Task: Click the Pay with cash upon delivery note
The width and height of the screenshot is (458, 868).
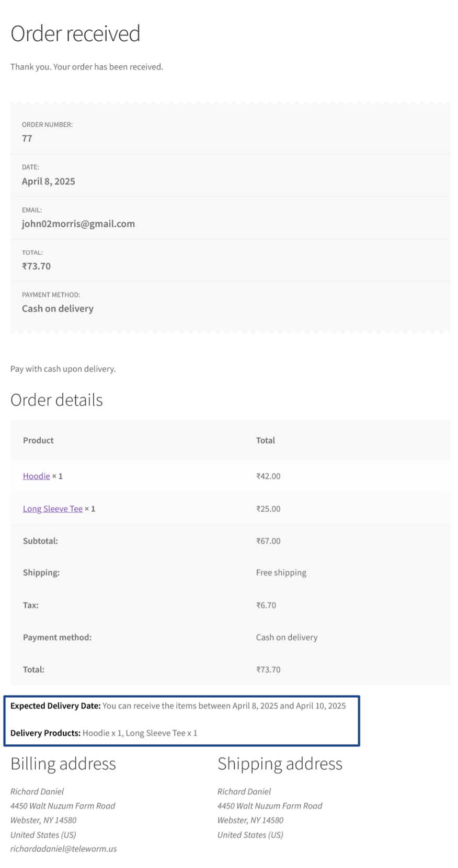Action: coord(63,369)
